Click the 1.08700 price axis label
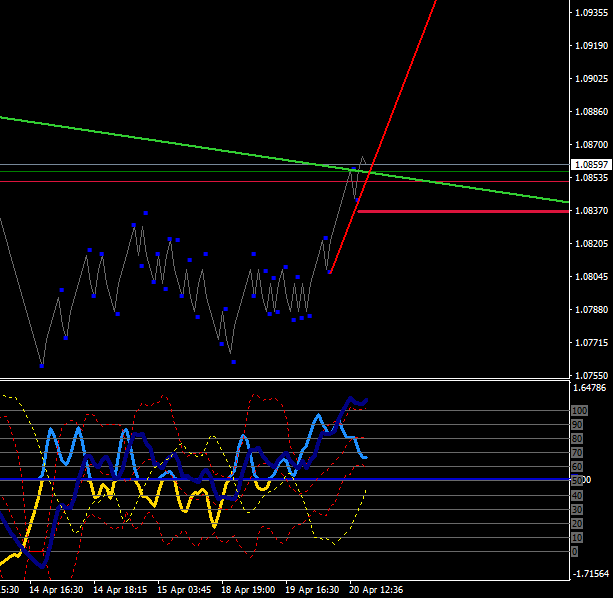613x598 pixels. pyautogui.click(x=591, y=145)
